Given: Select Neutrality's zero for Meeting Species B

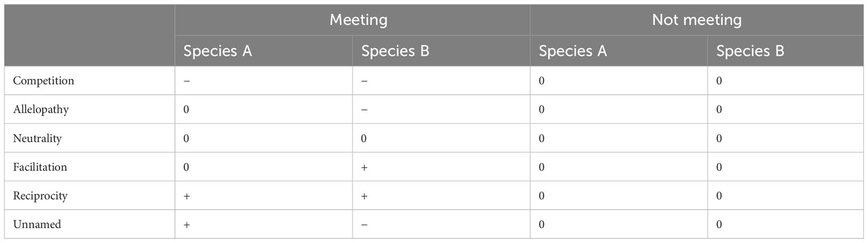Looking at the screenshot, I should tap(364, 138).
